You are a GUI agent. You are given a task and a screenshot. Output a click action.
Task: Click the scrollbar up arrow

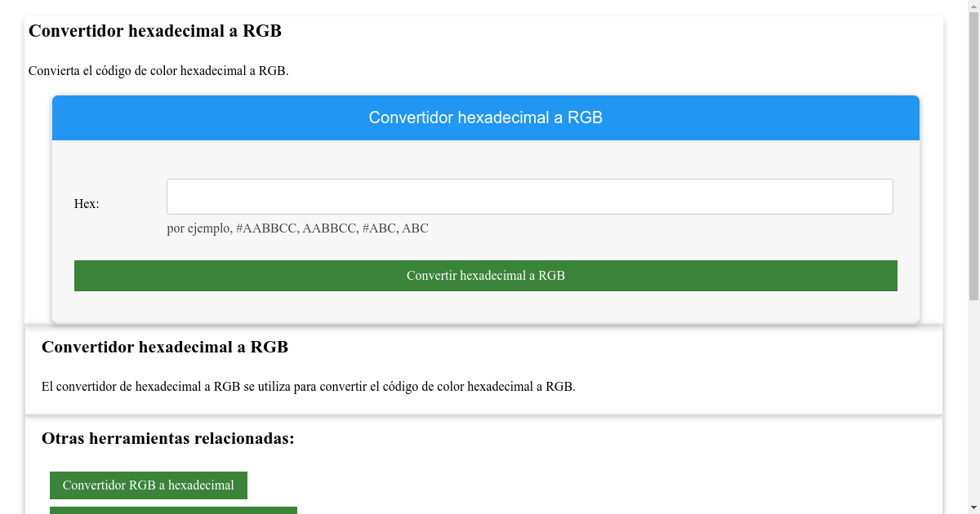973,7
